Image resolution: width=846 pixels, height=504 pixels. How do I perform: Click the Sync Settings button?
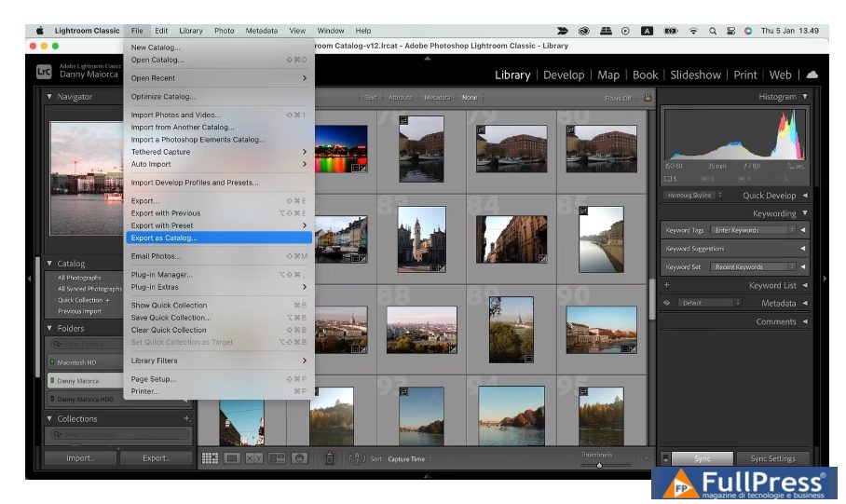(772, 458)
